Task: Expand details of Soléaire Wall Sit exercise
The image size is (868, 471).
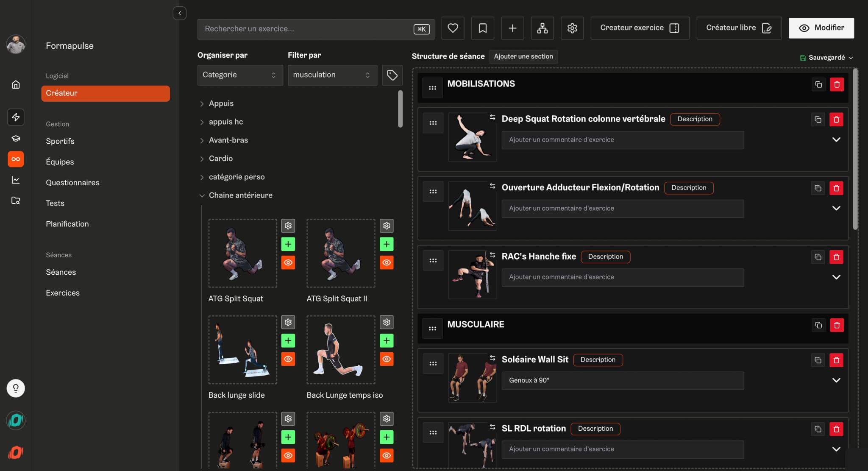Action: click(836, 380)
